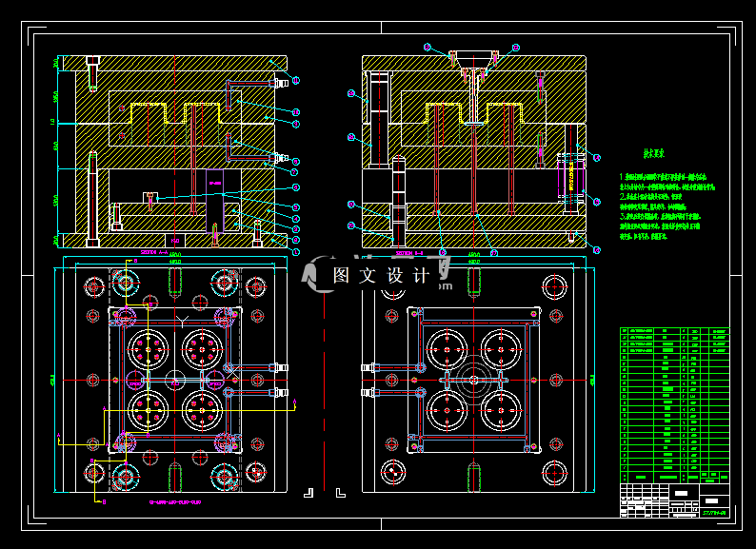Click the magenta label in bottom plate slot
Screen dimensions: 756x549
[x=175, y=241]
